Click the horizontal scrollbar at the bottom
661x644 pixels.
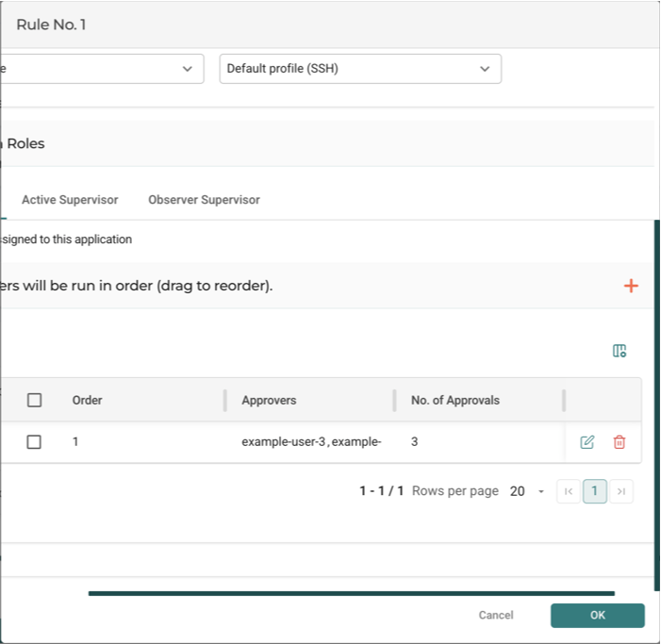click(351, 593)
